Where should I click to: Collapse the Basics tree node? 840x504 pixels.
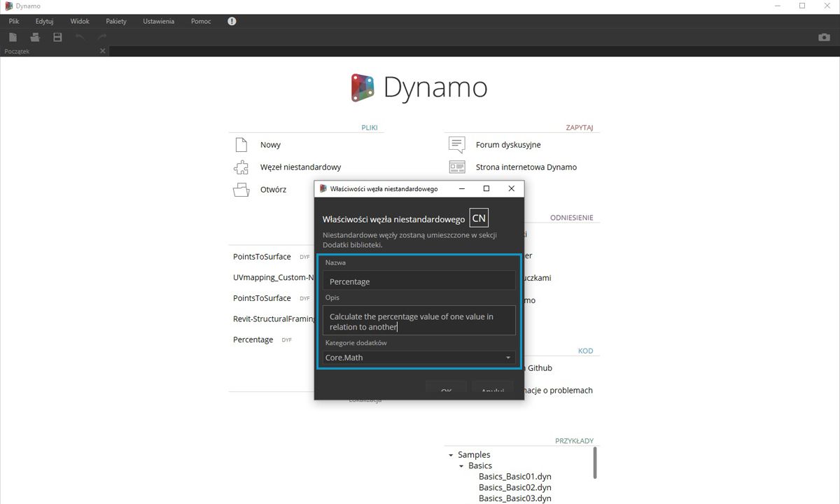coord(461,466)
